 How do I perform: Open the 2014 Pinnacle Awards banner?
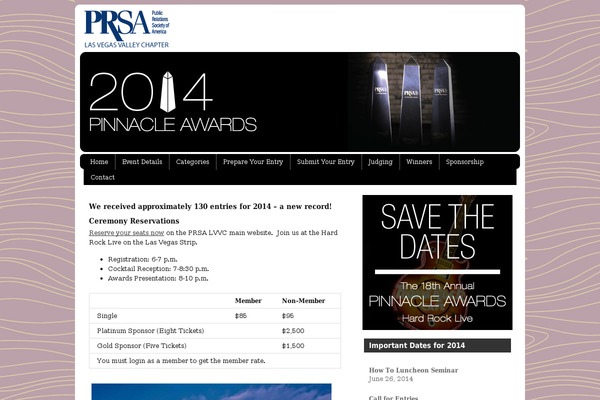(x=300, y=102)
